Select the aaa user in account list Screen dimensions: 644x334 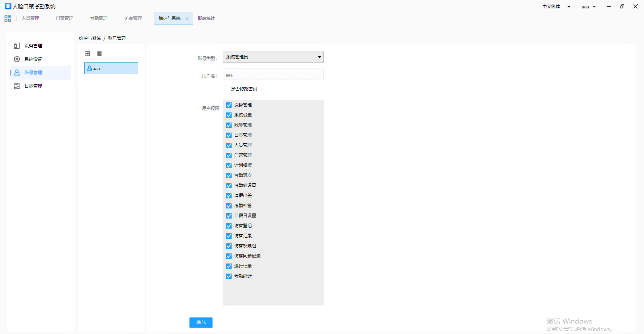[111, 68]
